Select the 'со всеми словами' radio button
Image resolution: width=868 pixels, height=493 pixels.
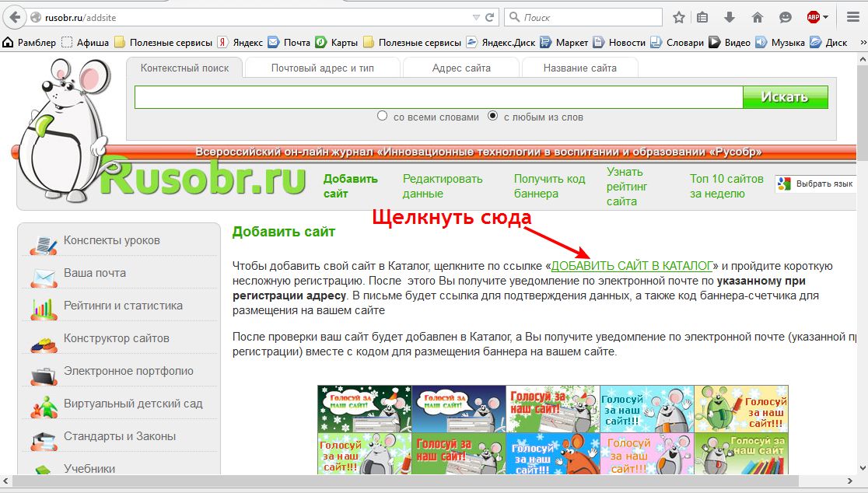tap(382, 117)
